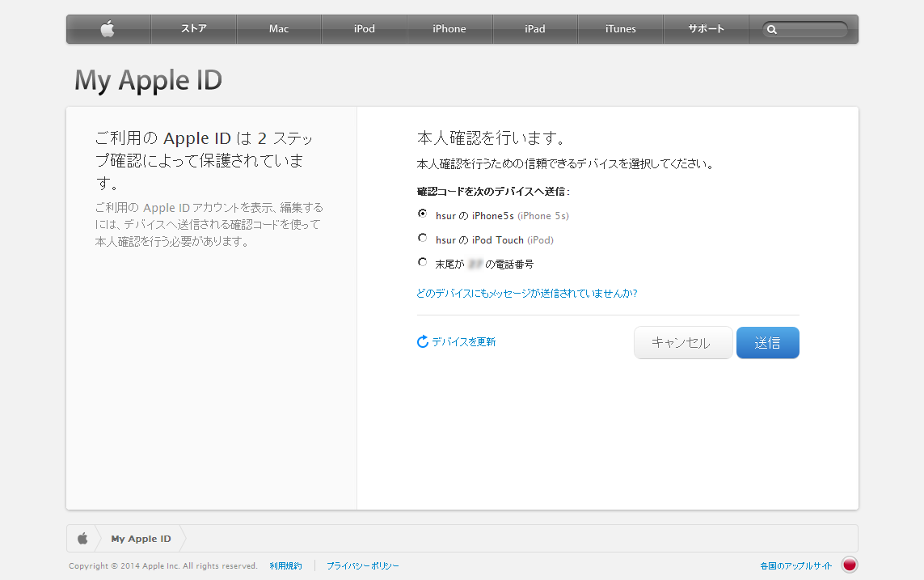Open the プライバシーポリシー footer link
Image resolution: width=924 pixels, height=580 pixels.
[363, 566]
